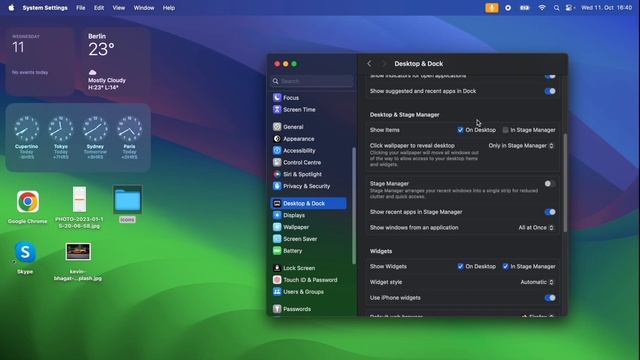The image size is (640, 360).
Task: Open the Accessibility icon in sidebar
Action: point(277,151)
